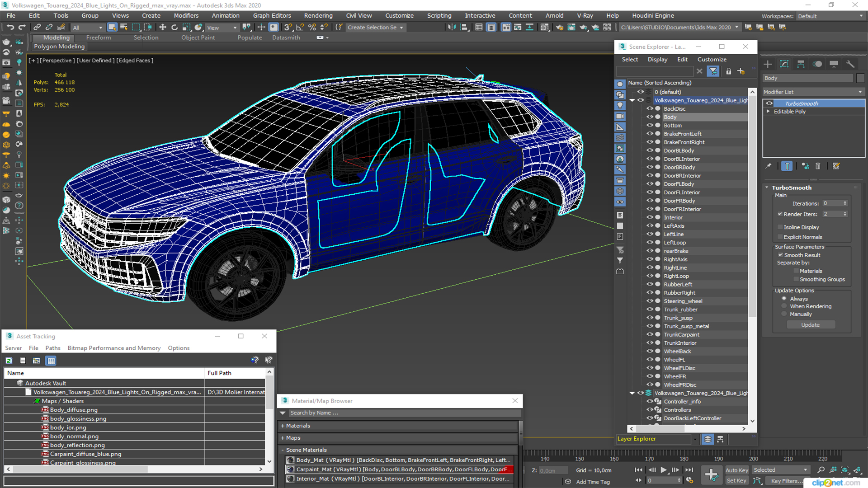Select When Rendering update option
Viewport: 868px width, 488px height.
tap(784, 306)
